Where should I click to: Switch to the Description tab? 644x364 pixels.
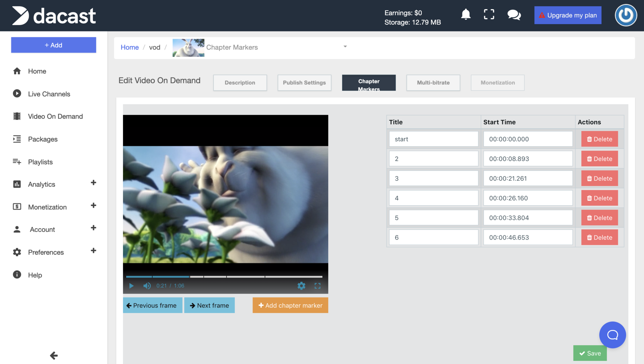[x=240, y=83]
